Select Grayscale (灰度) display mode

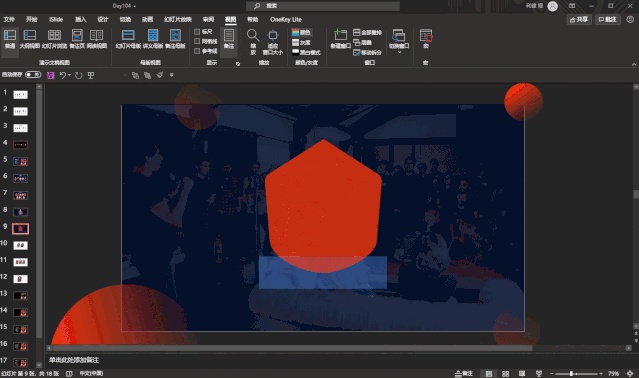coord(302,42)
